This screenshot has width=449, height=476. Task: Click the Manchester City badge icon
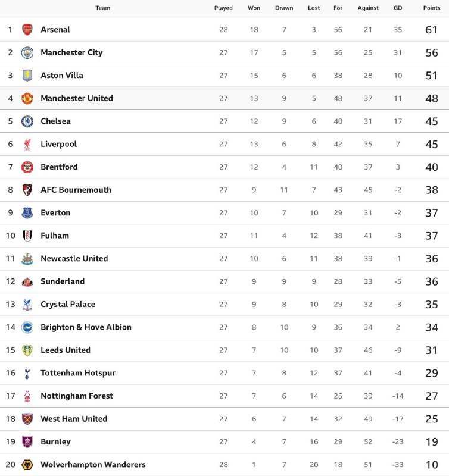pos(27,52)
